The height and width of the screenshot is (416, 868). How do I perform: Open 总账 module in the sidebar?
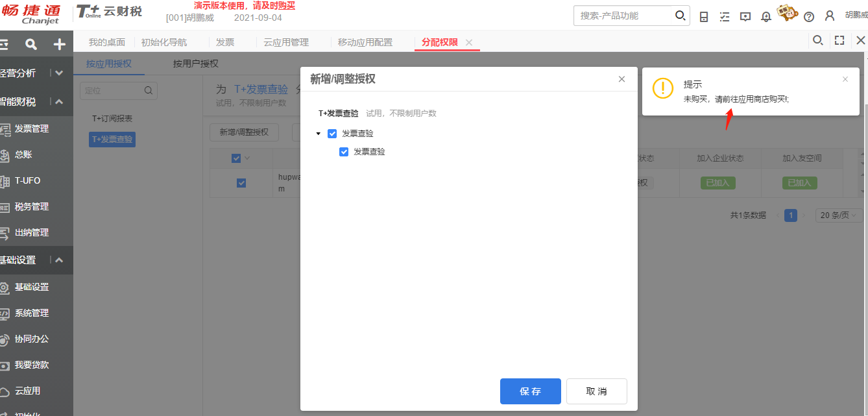click(x=23, y=154)
